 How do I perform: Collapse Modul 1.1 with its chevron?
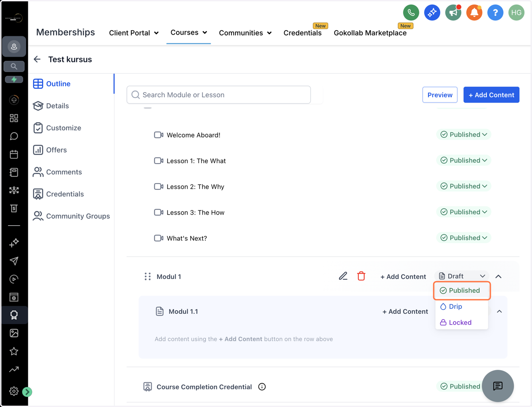(499, 312)
